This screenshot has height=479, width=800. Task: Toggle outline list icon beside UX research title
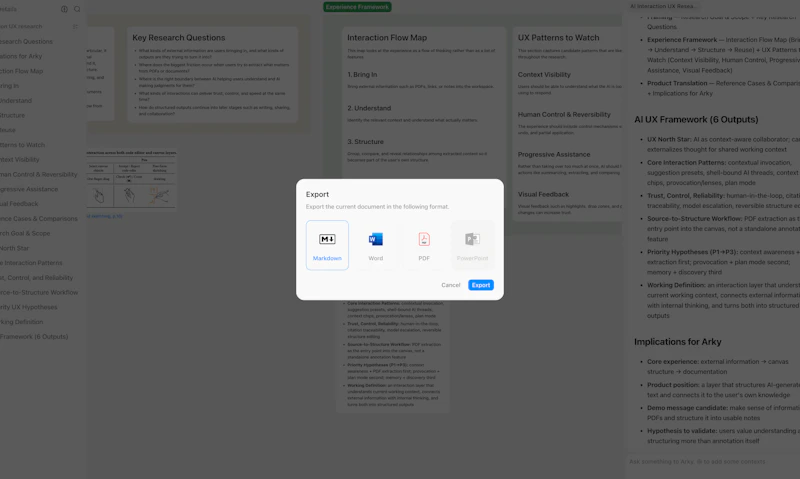76,27
